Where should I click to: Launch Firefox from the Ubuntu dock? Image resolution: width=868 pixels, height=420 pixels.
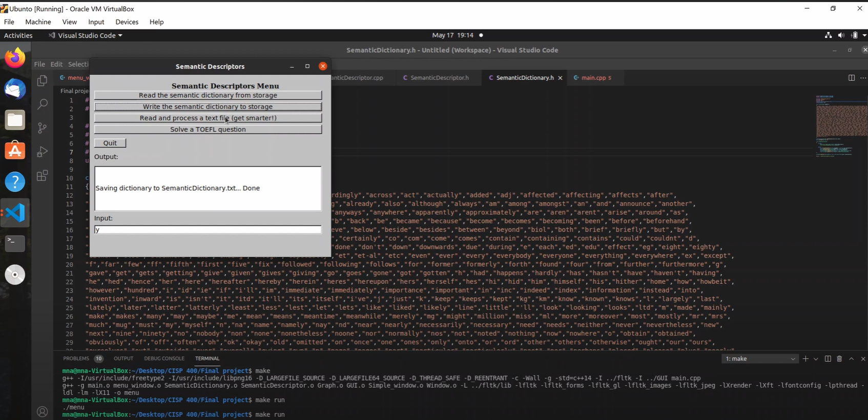point(15,58)
